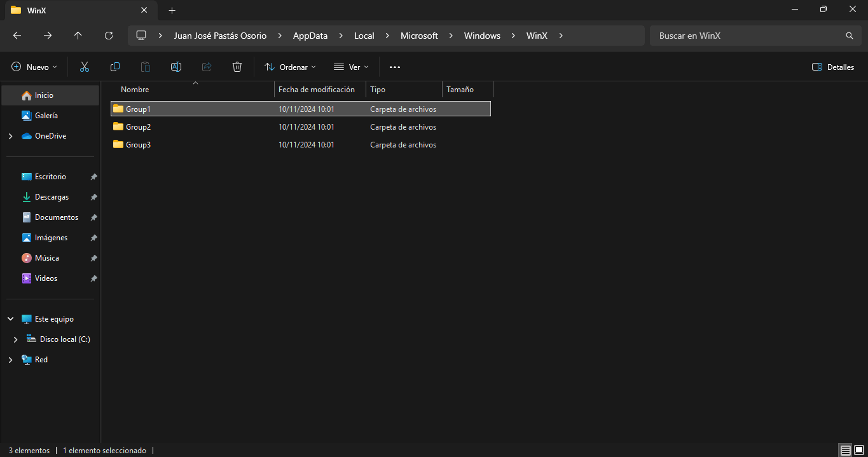
Task: Expand the Red tree node
Action: pos(10,360)
